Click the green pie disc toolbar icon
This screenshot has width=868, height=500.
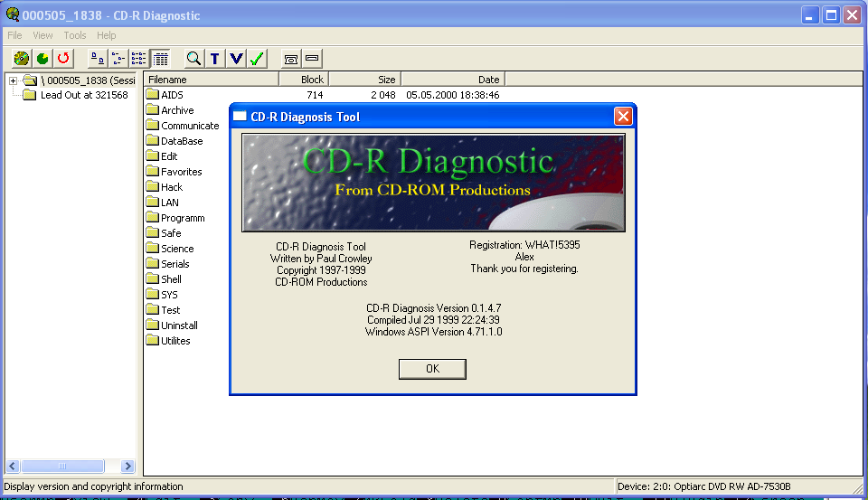click(x=42, y=58)
